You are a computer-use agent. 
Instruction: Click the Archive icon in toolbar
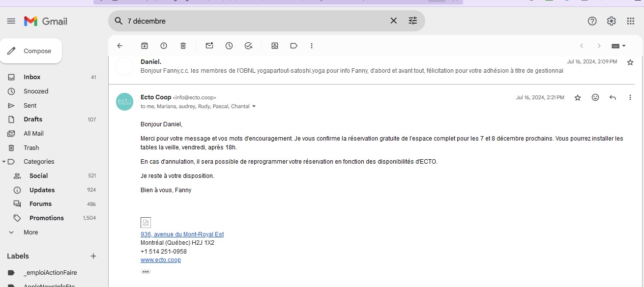[145, 46]
